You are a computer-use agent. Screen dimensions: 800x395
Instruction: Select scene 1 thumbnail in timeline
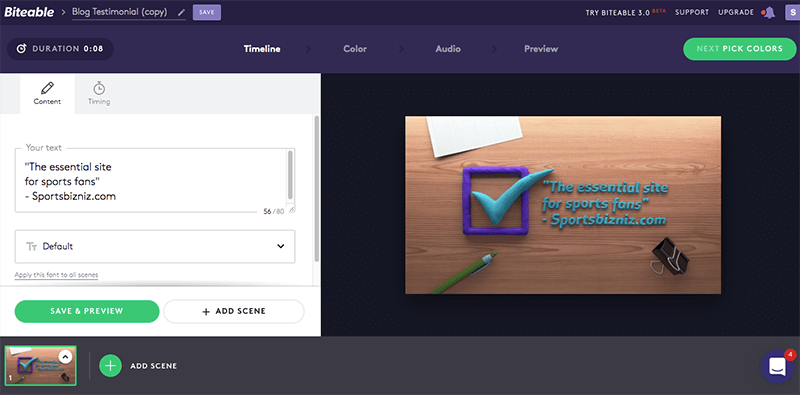pos(41,365)
